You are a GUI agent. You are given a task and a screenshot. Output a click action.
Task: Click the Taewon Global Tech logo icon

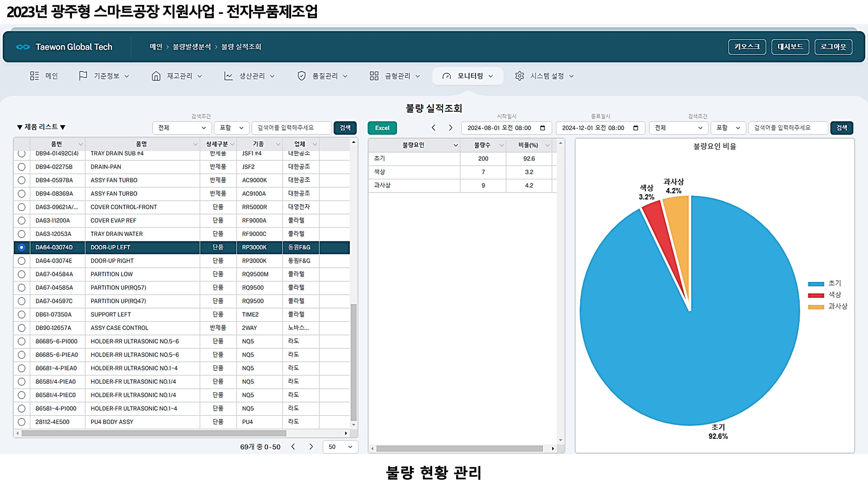coord(23,47)
